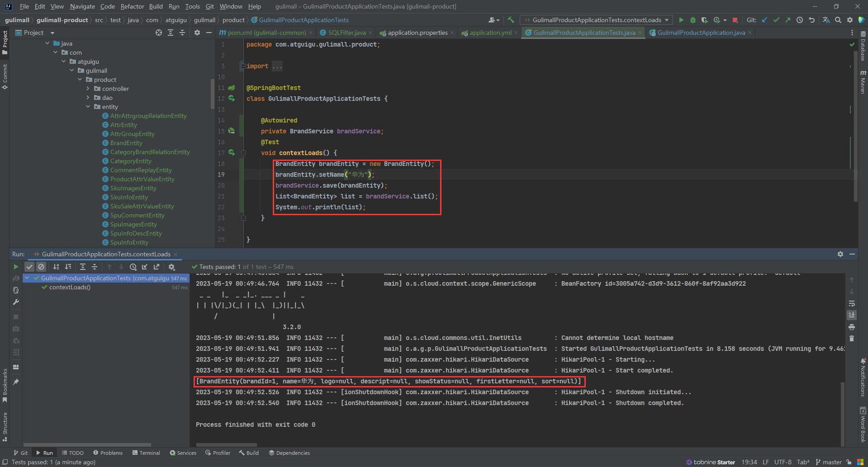Click the console horizontal scrollbar
868x467 pixels.
[226, 445]
